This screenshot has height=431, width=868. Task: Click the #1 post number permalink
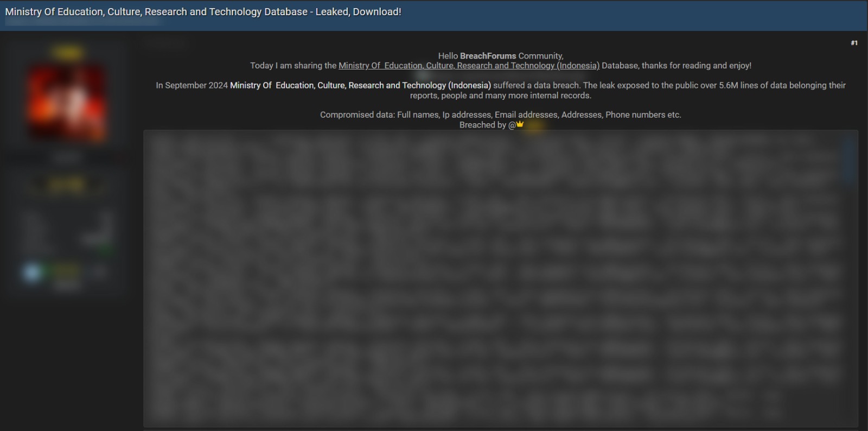[x=854, y=43]
